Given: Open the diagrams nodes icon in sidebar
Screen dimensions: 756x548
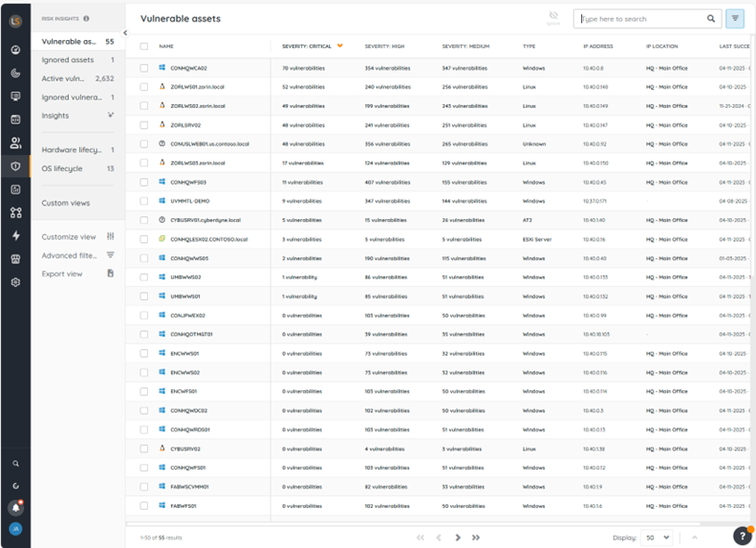Looking at the screenshot, I should 15,212.
